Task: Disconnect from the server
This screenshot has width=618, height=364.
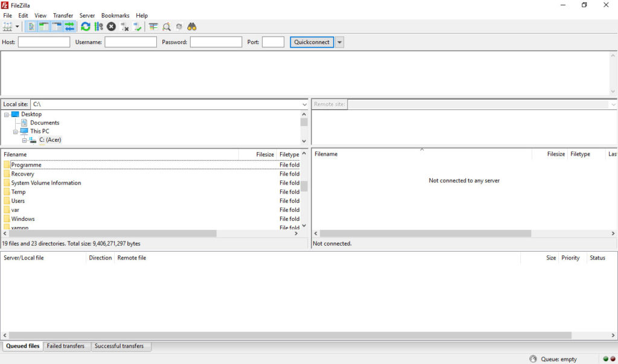Action: pyautogui.click(x=124, y=26)
